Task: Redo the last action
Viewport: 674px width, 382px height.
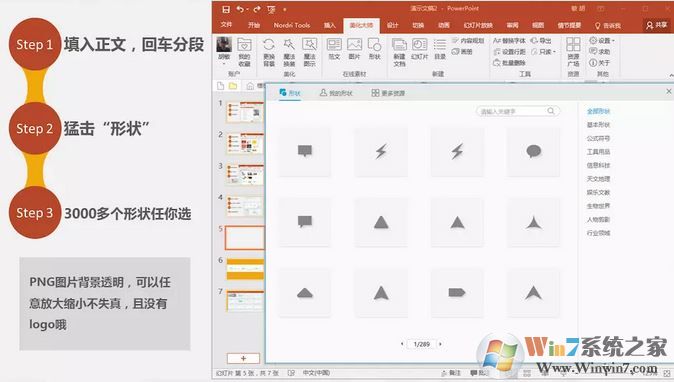Action: [x=257, y=9]
